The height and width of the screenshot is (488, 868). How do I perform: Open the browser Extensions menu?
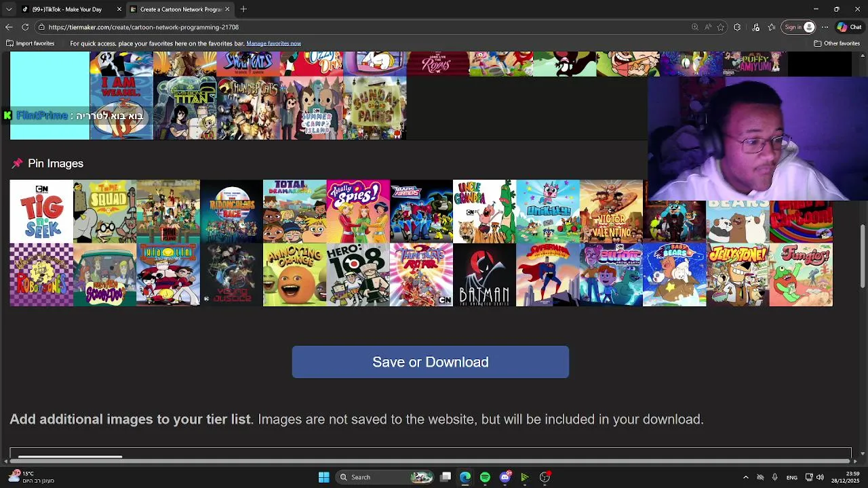coord(738,27)
